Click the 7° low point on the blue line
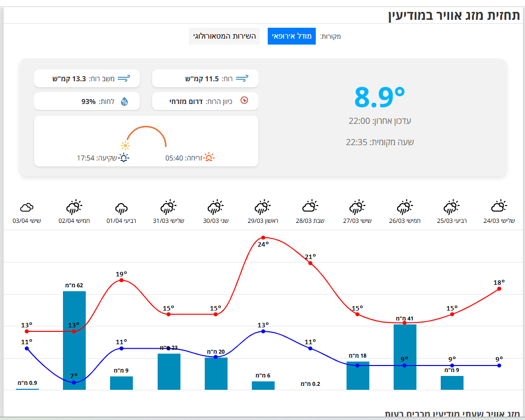Image resolution: width=525 pixels, height=420 pixels. click(x=73, y=381)
